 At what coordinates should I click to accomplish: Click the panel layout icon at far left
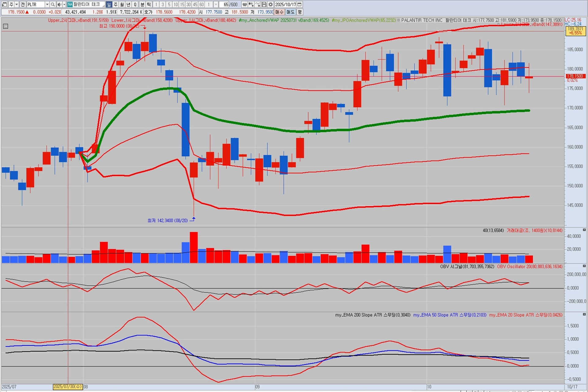click(4, 4)
